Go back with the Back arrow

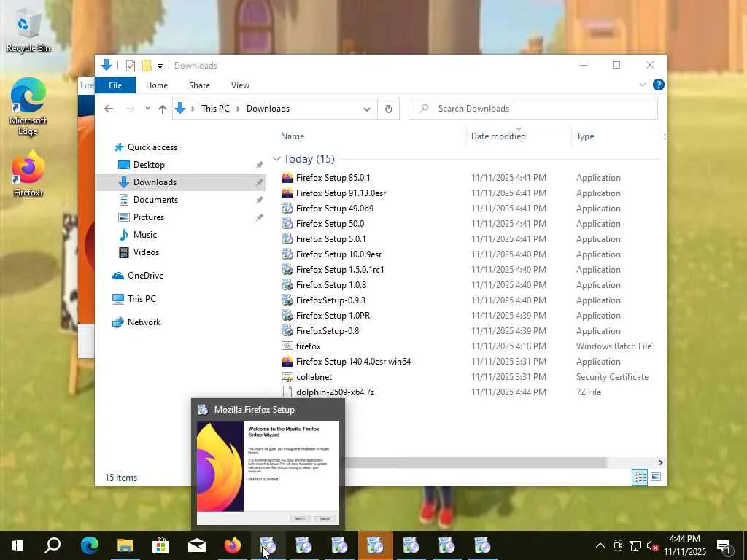(109, 109)
